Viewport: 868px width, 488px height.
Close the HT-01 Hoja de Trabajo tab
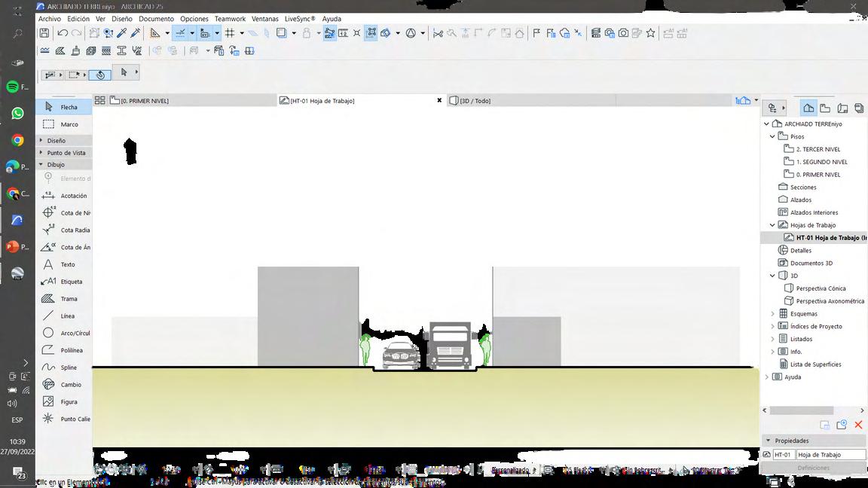[439, 101]
